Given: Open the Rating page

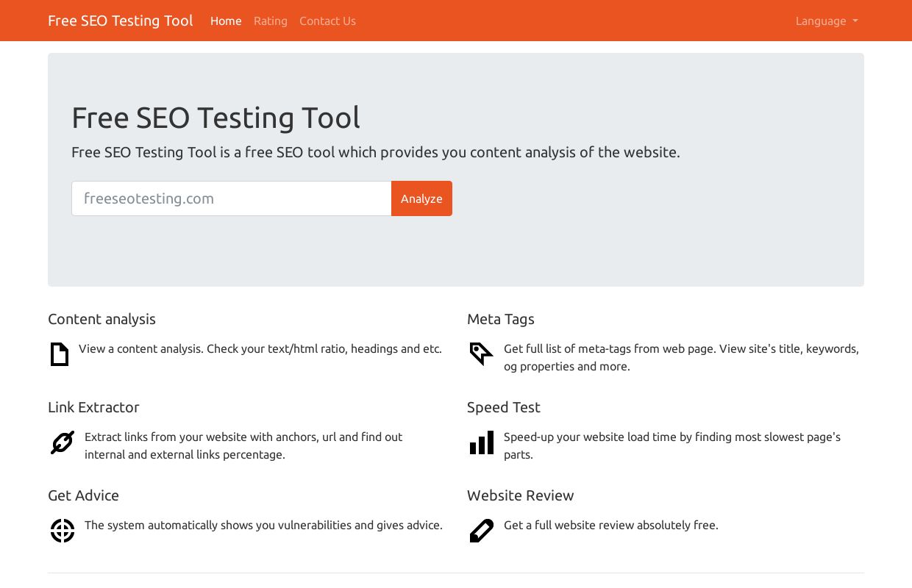Looking at the screenshot, I should (x=271, y=21).
